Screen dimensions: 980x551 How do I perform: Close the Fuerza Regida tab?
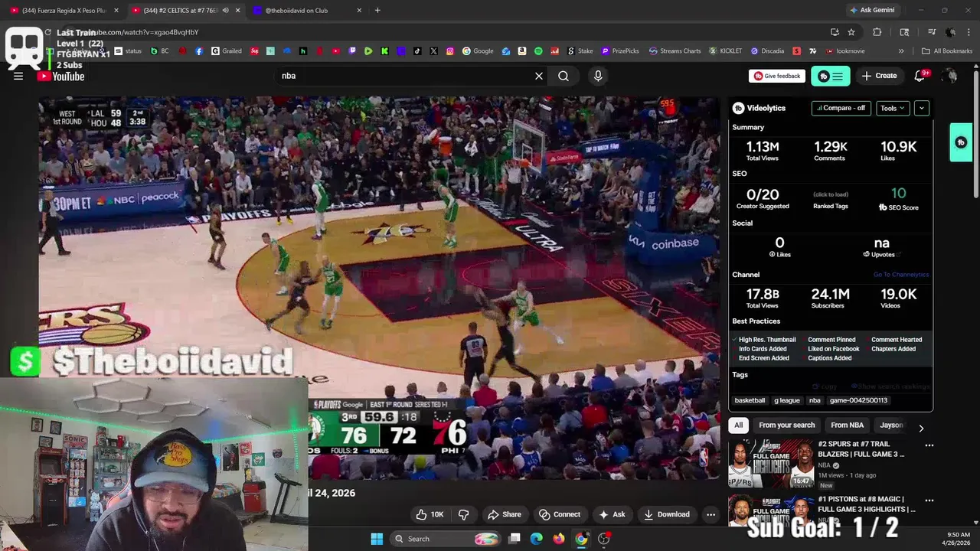[116, 11]
